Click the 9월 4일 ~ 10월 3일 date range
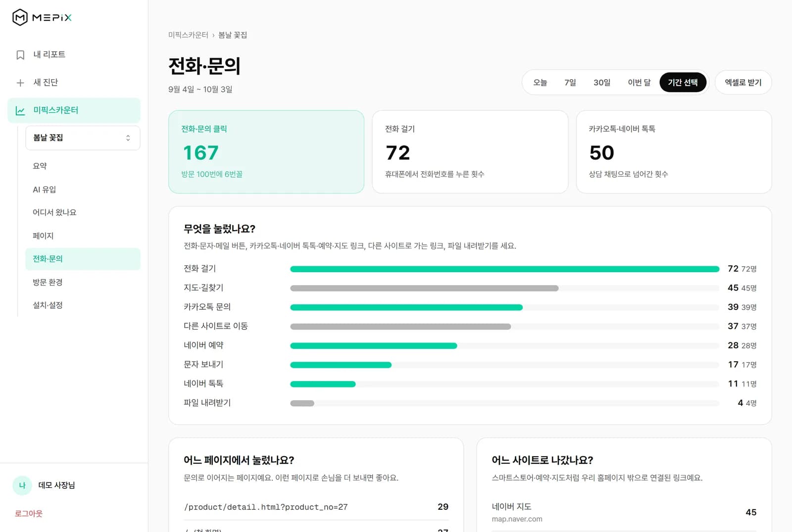792x532 pixels. tap(200, 90)
